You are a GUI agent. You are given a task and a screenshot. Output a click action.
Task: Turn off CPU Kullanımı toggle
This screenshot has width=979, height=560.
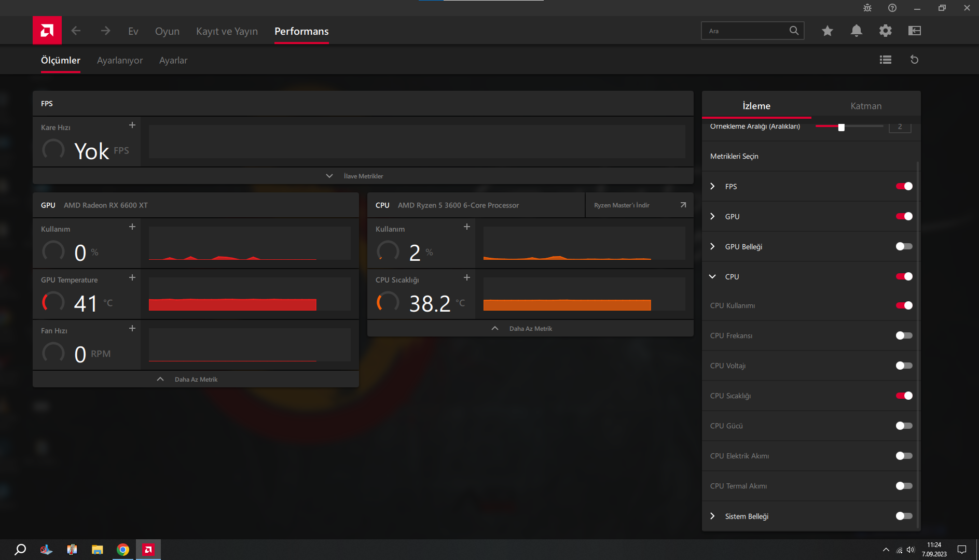tap(904, 305)
